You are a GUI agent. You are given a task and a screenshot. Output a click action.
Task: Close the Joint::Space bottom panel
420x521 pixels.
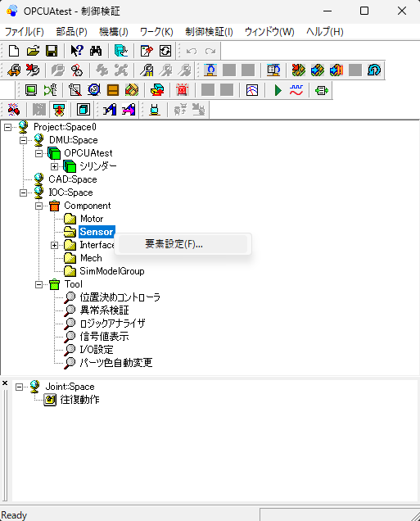5,383
